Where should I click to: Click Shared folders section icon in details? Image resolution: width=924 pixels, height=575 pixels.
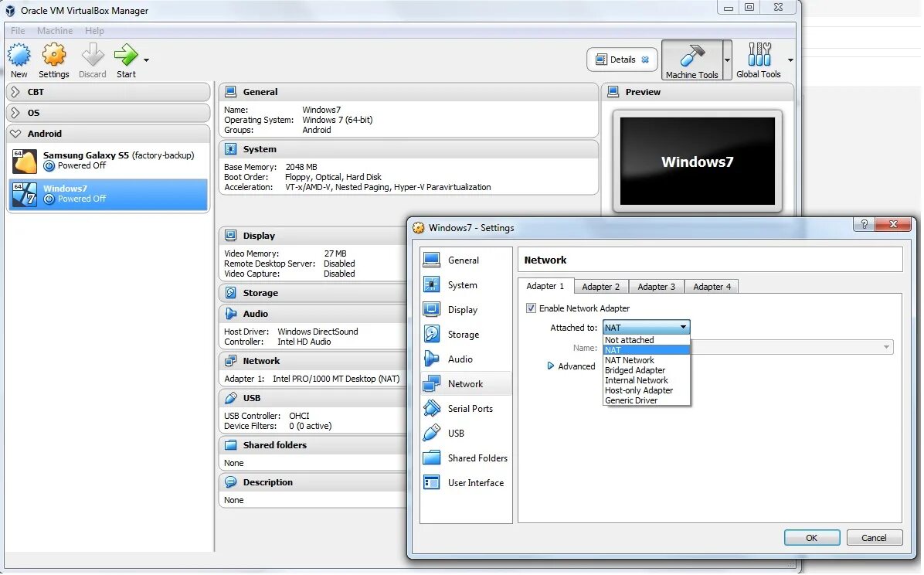[x=231, y=445]
